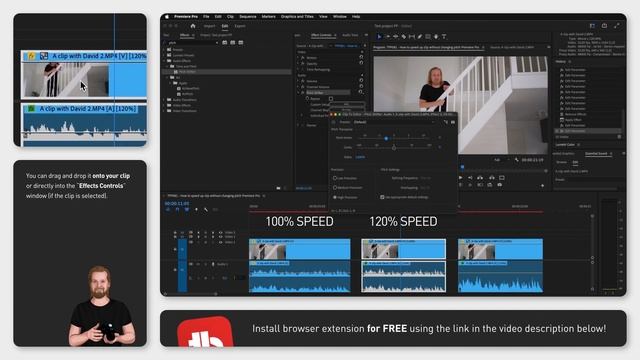640x360 pixels.
Task: Select the Rectangle tool
Action: (428, 37)
